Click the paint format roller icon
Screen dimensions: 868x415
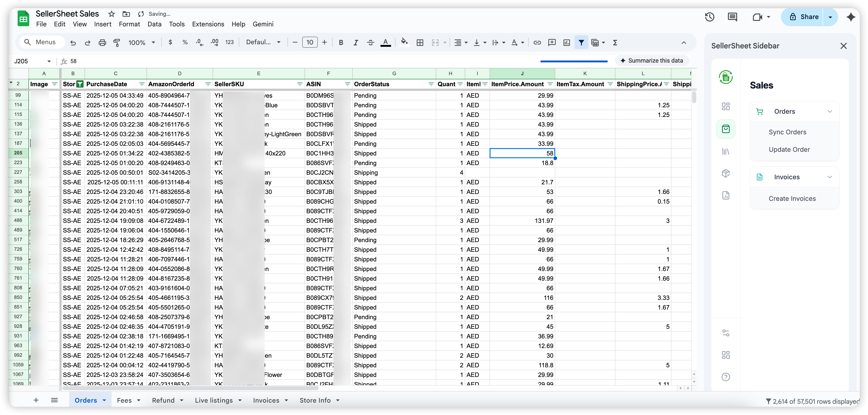(x=117, y=42)
